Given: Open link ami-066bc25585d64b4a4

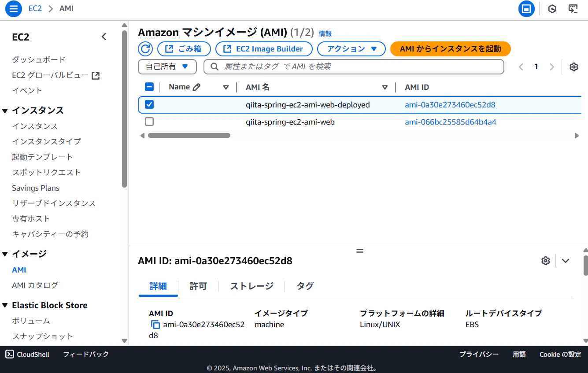Looking at the screenshot, I should pyautogui.click(x=451, y=122).
